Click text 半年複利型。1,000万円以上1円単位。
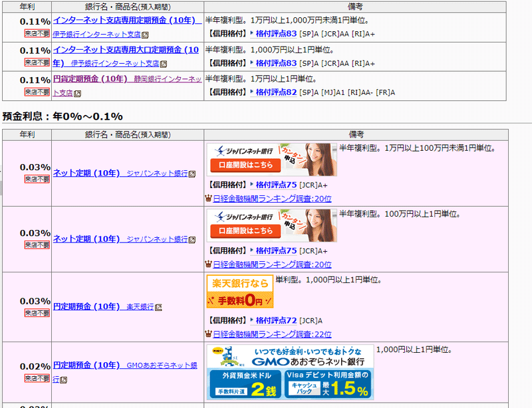This screenshot has height=408, width=532. point(270,50)
